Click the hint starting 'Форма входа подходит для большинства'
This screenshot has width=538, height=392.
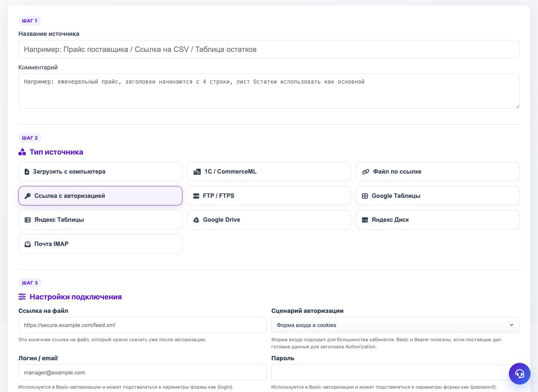(386, 343)
